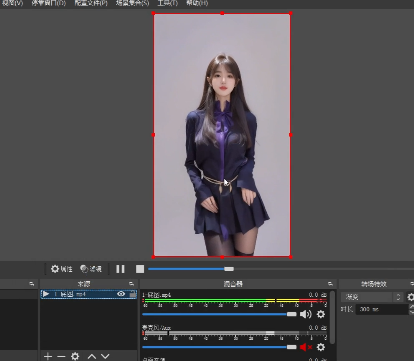414x361 pixels.
Task: Open the 配置文件(P) Profile menu
Action: coord(91,3)
